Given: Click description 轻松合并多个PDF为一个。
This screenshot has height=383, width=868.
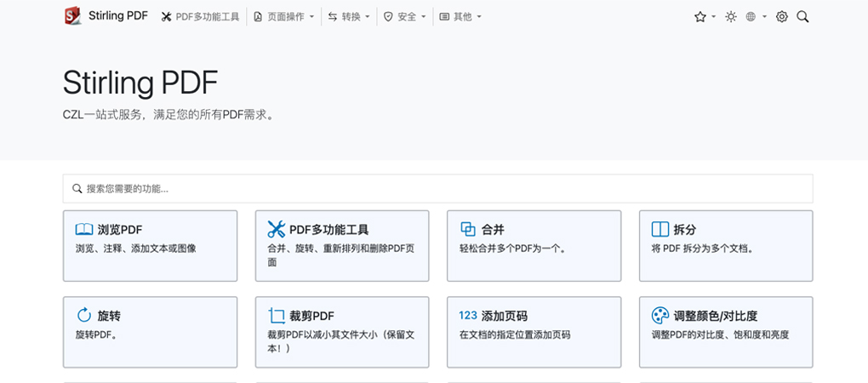Looking at the screenshot, I should pos(513,249).
